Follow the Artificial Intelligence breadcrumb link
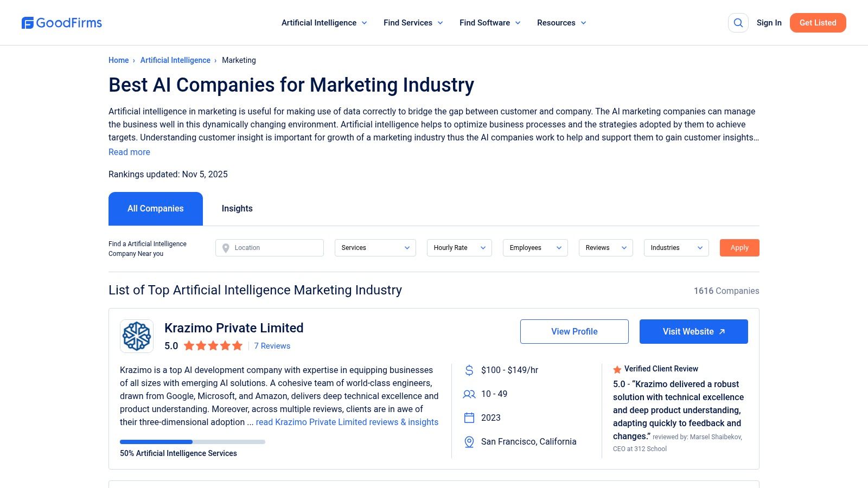 point(175,60)
